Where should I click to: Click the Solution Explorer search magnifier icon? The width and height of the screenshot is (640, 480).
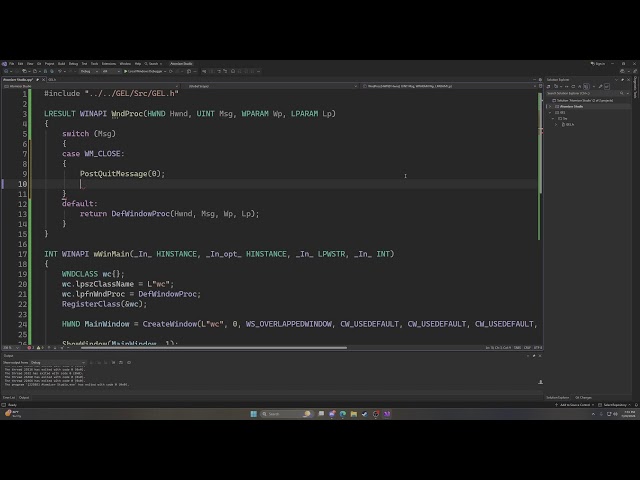click(x=622, y=93)
